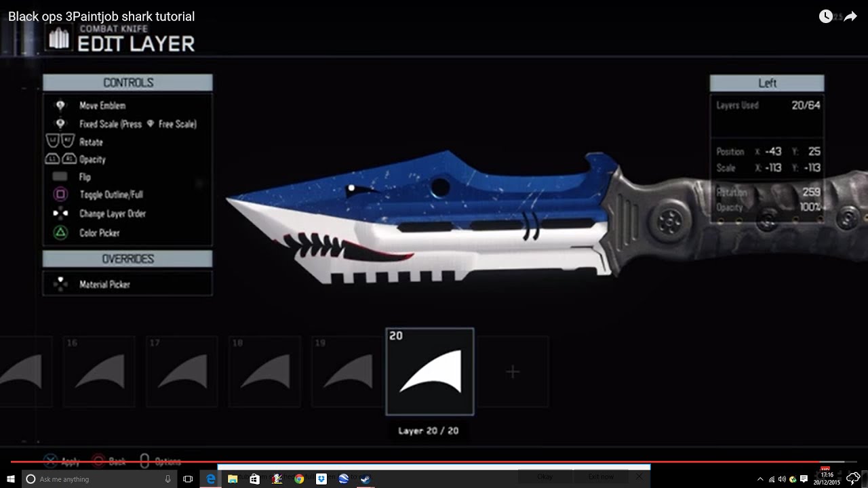Click the video title link
This screenshot has height=488, width=868.
tap(102, 16)
